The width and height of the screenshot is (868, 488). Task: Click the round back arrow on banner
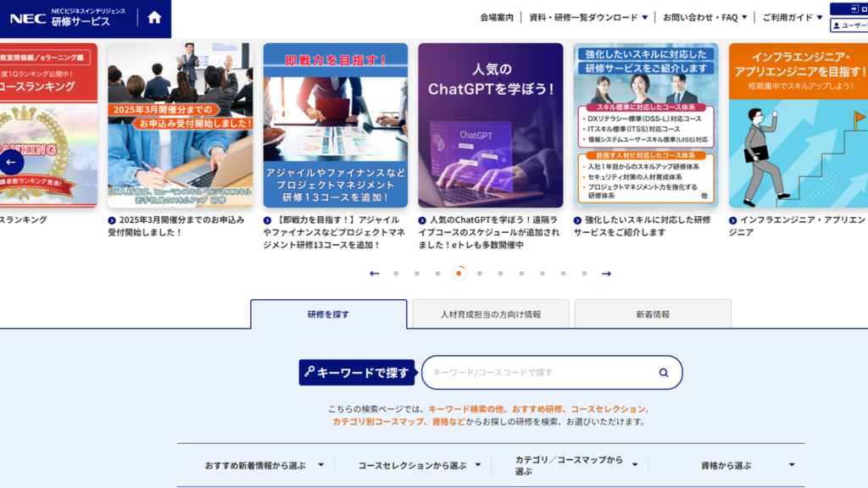click(x=11, y=162)
